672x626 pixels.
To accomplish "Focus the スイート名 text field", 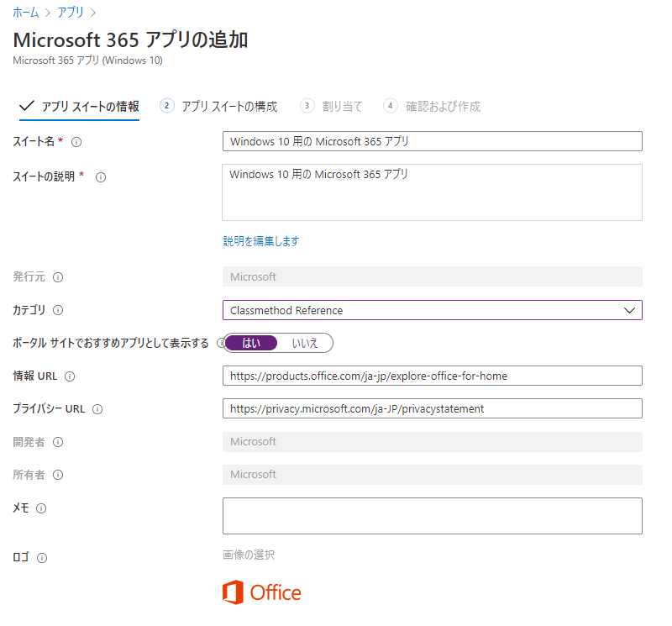I will pyautogui.click(x=432, y=141).
